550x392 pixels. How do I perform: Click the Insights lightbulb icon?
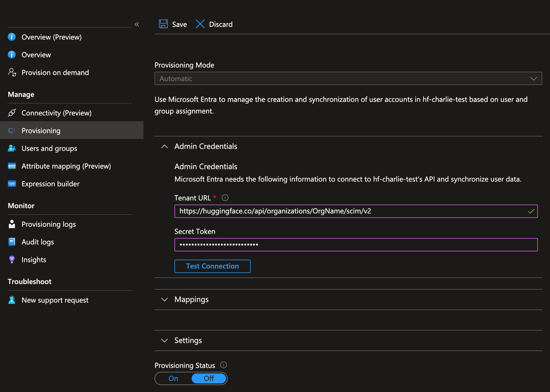coord(12,259)
